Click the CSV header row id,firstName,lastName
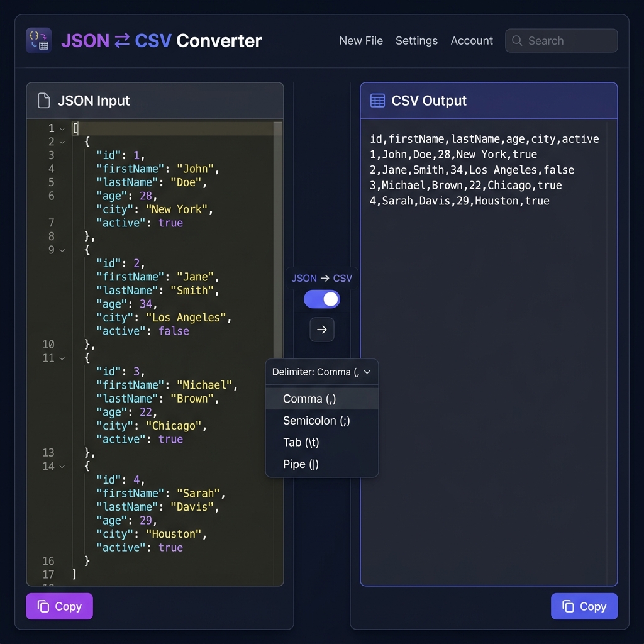Viewport: 644px width, 644px height. (484, 139)
